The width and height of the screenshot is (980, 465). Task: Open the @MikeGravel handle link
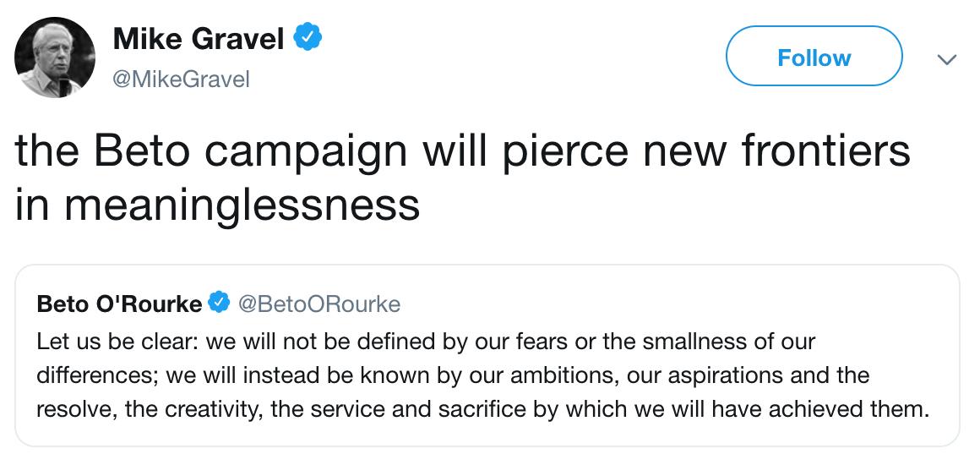181,80
